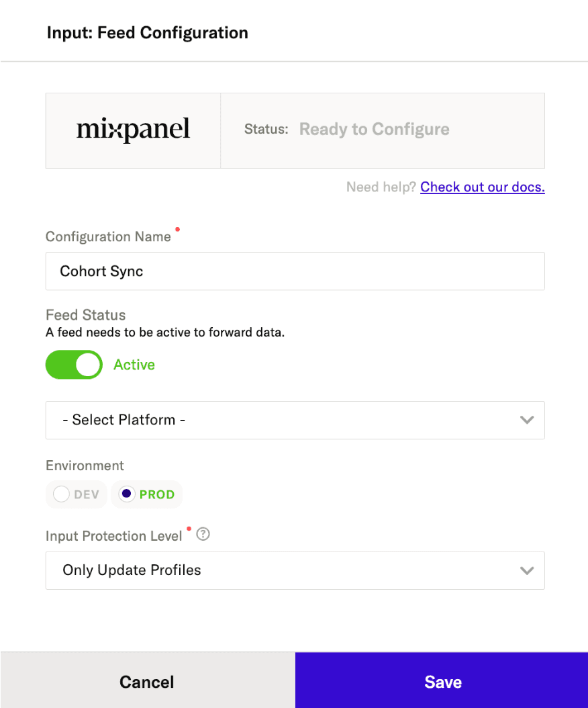This screenshot has height=708, width=588.
Task: Focus the Configuration Name text field
Action: tap(294, 271)
